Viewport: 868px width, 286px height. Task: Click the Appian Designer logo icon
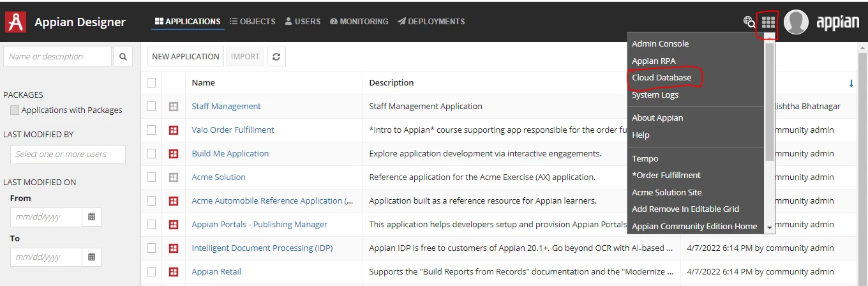[15, 22]
